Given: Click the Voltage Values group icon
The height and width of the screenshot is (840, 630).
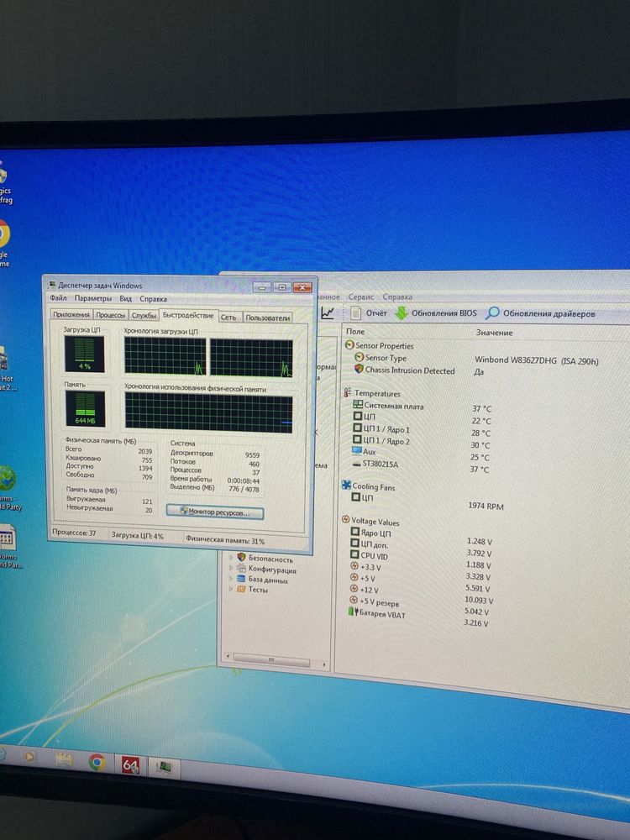Looking at the screenshot, I should tap(345, 520).
